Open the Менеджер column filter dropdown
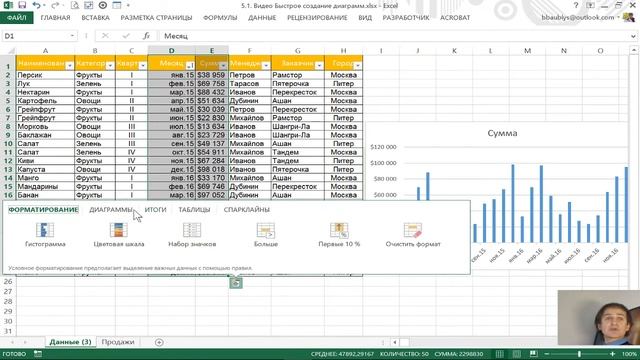 pos(266,65)
